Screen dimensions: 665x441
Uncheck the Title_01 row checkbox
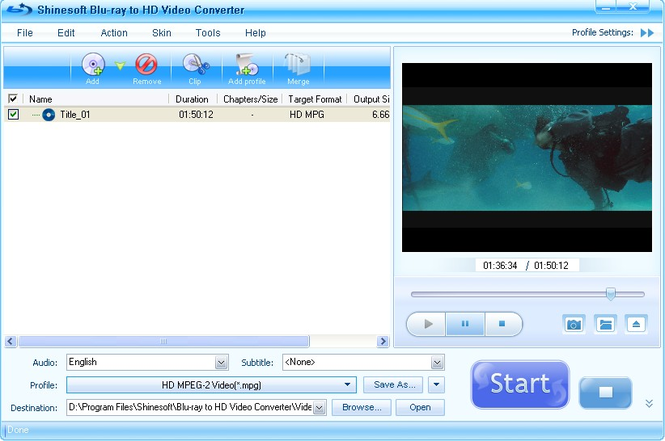(x=13, y=114)
